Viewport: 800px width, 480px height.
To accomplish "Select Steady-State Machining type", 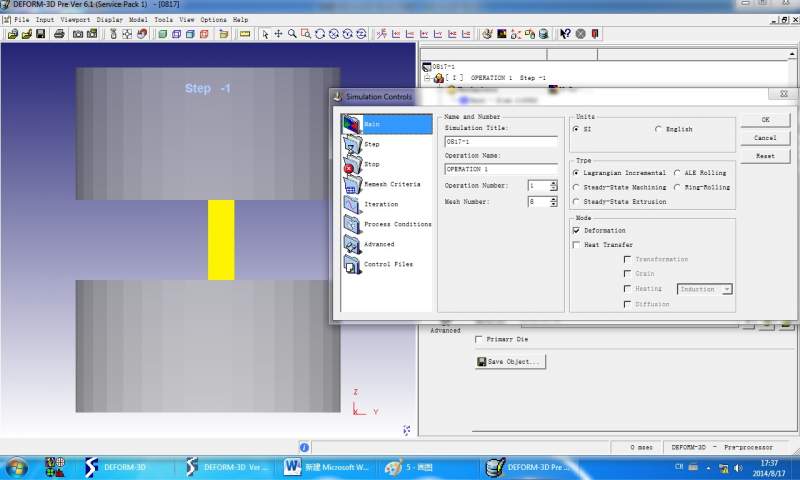I will click(x=576, y=188).
